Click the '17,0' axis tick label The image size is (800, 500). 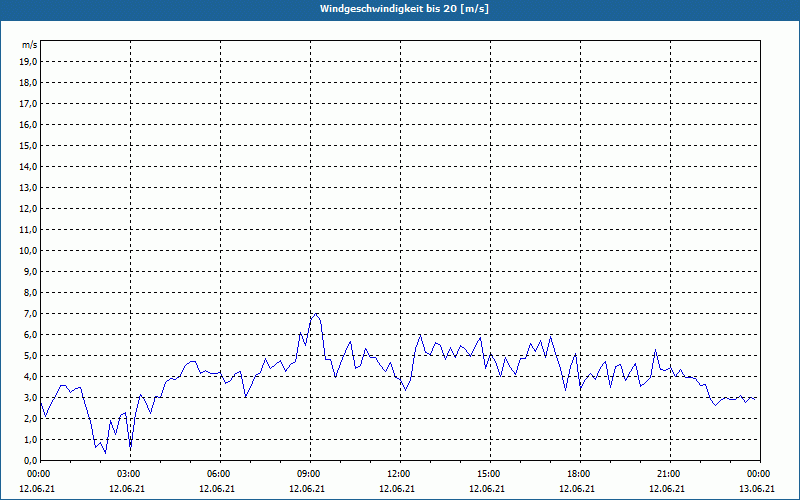click(29, 104)
